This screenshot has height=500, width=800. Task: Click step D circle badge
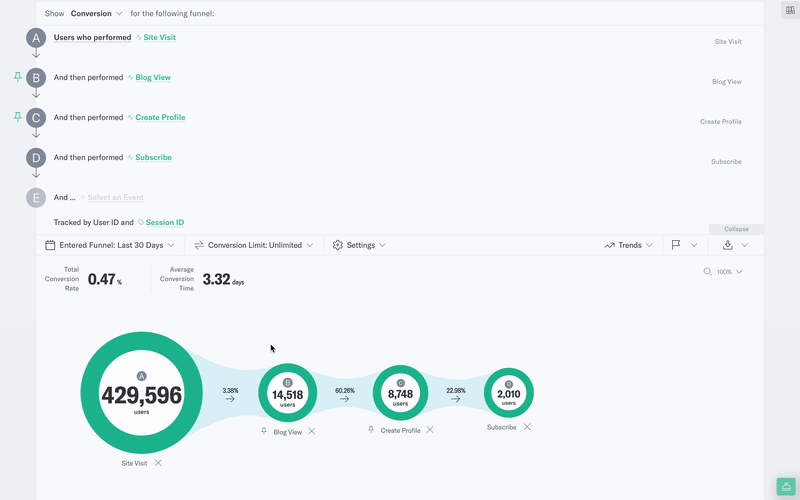[x=36, y=158]
